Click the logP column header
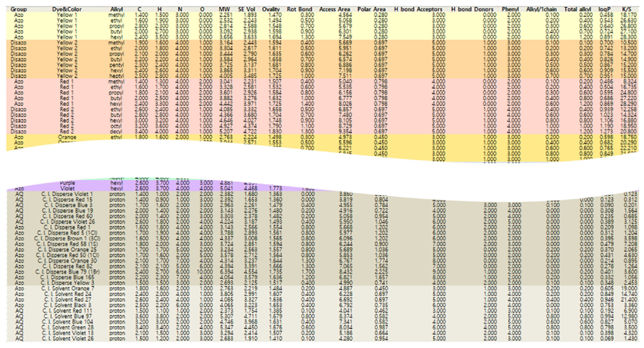This screenshot has height=348, width=644. (605, 9)
